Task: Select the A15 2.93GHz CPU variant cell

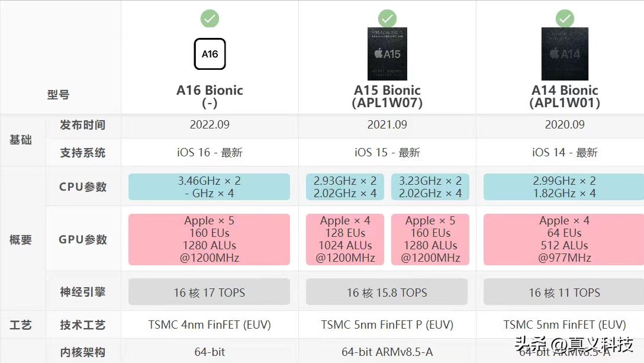Action: coord(344,187)
